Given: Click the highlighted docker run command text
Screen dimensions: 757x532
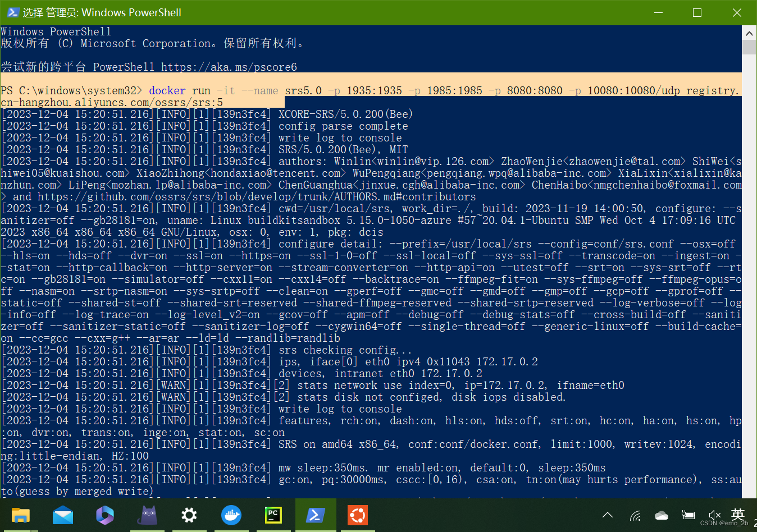Looking at the screenshot, I should point(337,90).
